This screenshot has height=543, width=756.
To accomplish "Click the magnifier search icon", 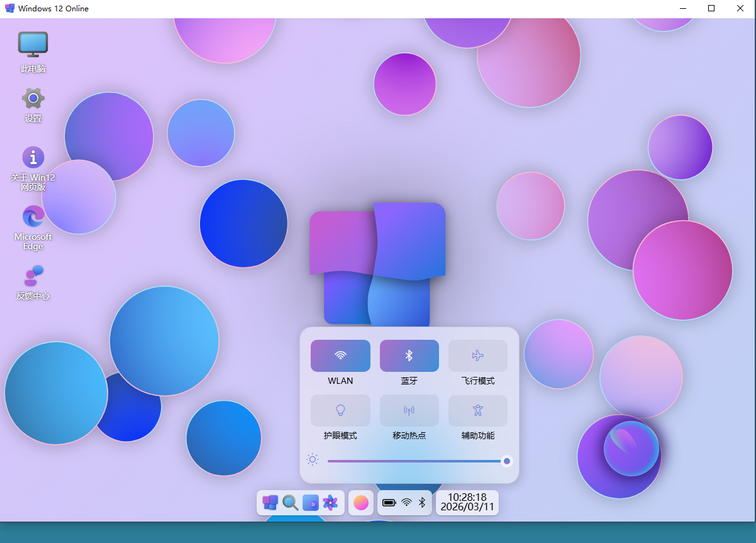I will pyautogui.click(x=290, y=502).
